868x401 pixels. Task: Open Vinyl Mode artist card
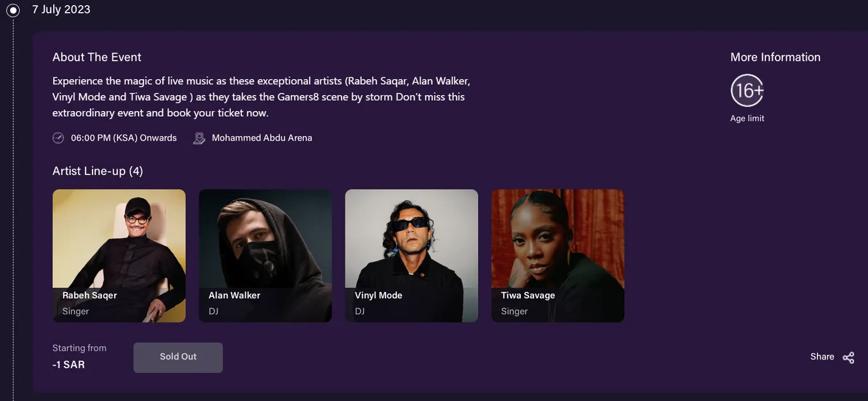412,255
